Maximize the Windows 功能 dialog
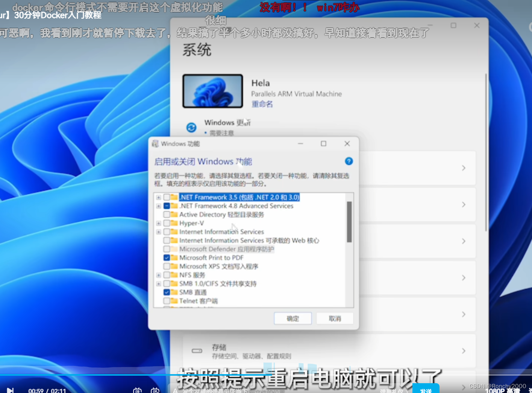The height and width of the screenshot is (393, 532). point(323,144)
